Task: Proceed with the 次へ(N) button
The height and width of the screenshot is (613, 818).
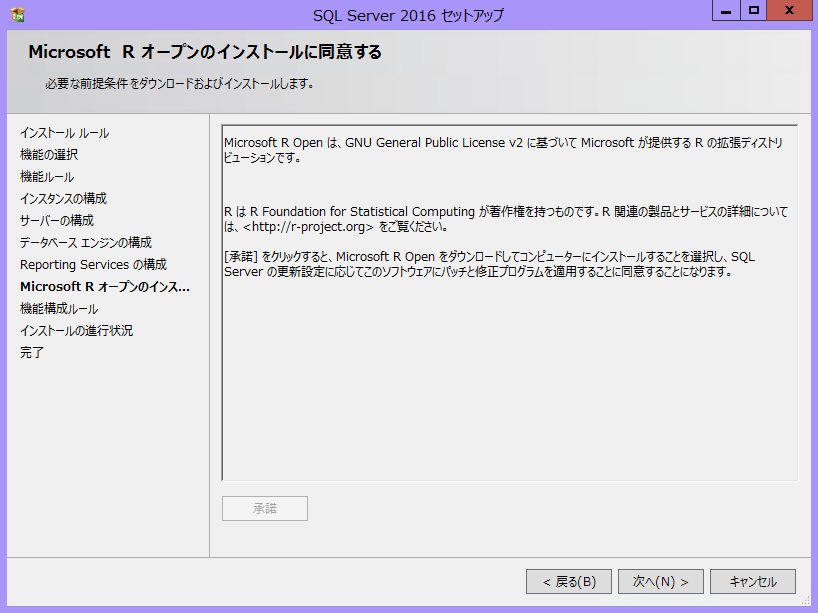Action: [x=660, y=581]
